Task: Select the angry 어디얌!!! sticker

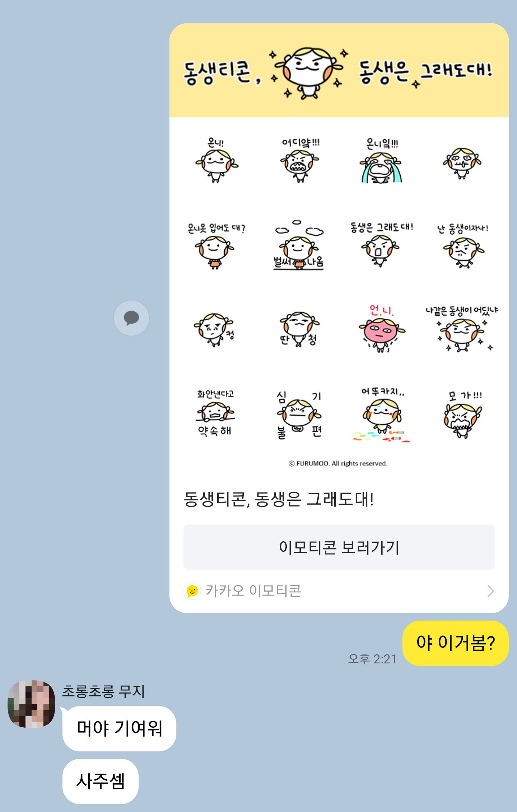Action: tap(300, 160)
